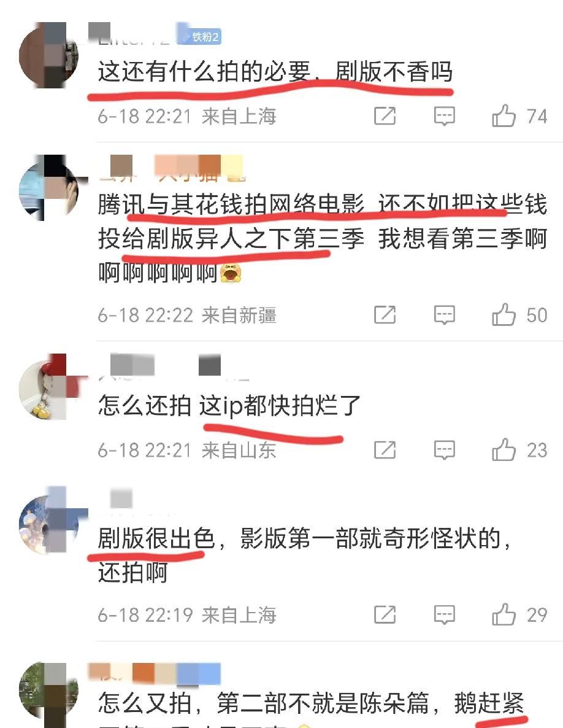Viewport: 563px width, 728px height.
Task: Repost the 22:21 Shanghai comment
Action: 385,116
